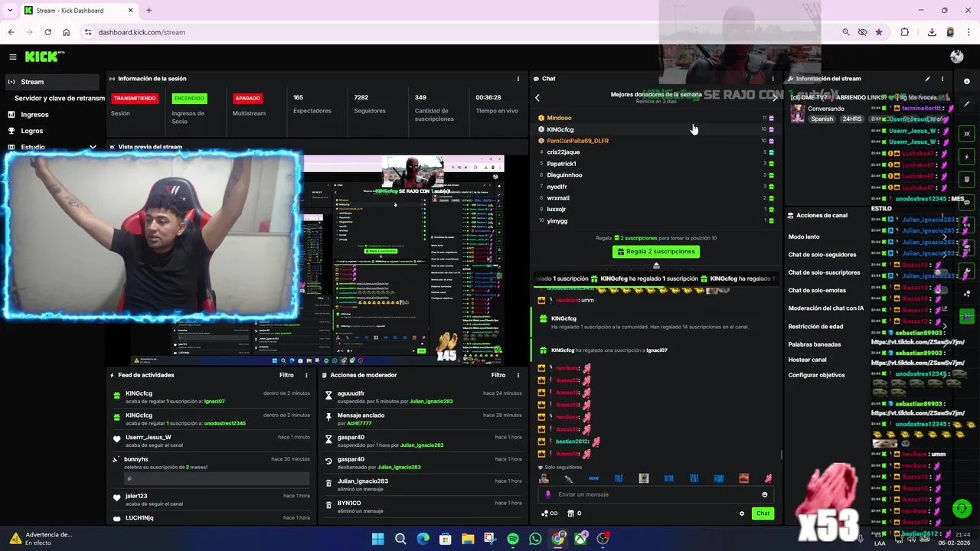The image size is (980, 551).
Task: Open Configurar objetivos option
Action: 817,375
